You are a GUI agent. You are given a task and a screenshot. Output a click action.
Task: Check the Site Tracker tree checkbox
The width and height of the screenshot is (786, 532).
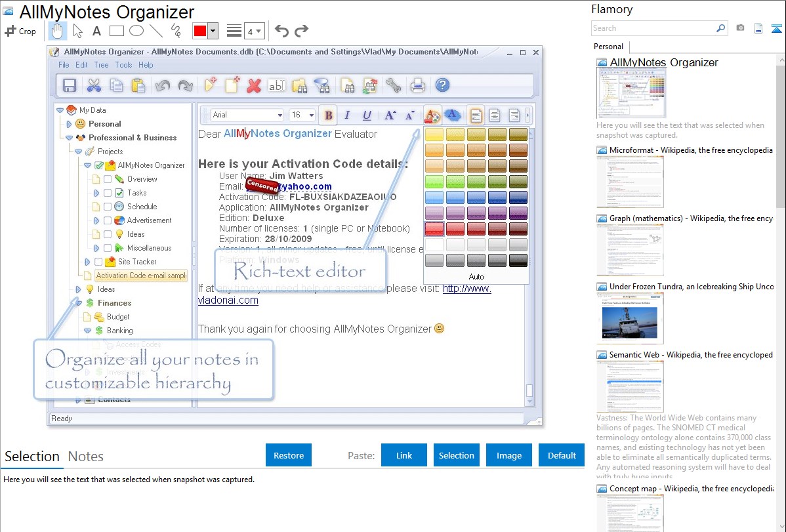(x=99, y=262)
